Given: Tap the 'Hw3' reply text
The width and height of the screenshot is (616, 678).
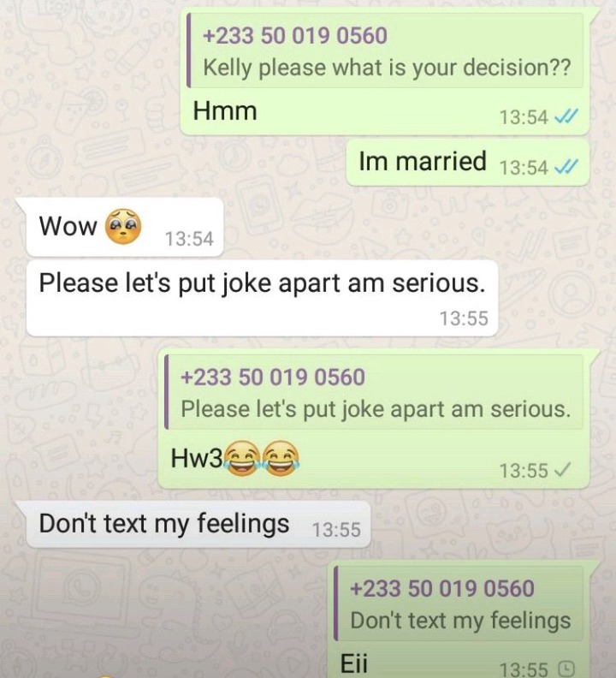Looking at the screenshot, I should (x=197, y=458).
